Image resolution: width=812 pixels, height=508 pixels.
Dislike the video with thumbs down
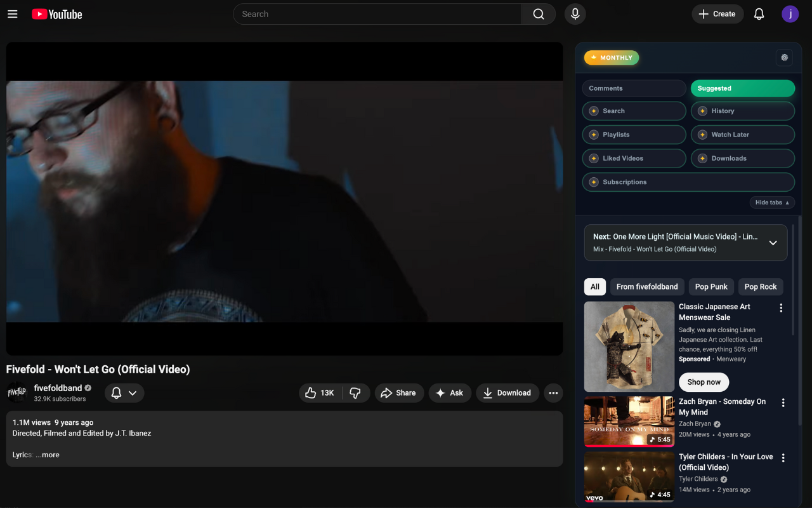click(x=355, y=393)
